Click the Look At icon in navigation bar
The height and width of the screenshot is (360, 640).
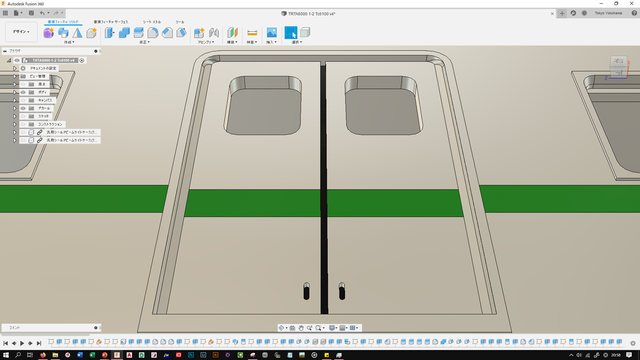point(292,328)
